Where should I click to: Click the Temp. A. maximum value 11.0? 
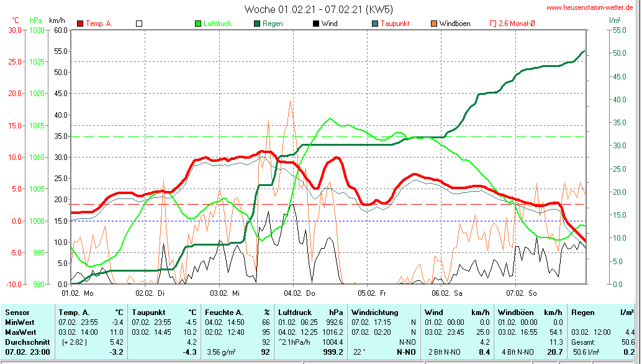point(117,332)
